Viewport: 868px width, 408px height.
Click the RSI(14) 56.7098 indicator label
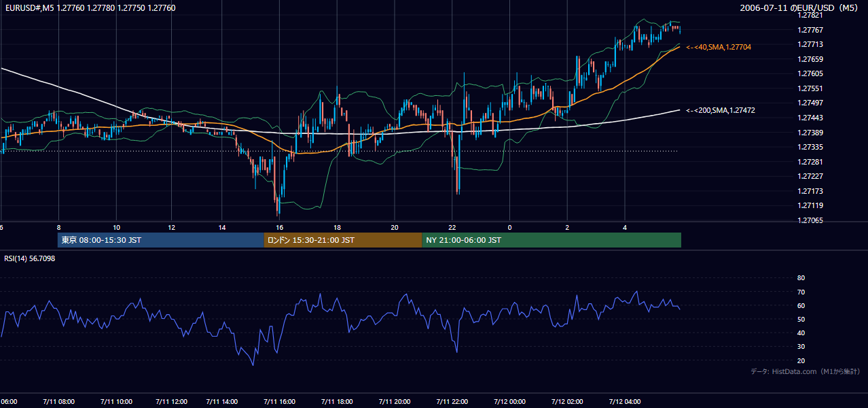coord(30,258)
